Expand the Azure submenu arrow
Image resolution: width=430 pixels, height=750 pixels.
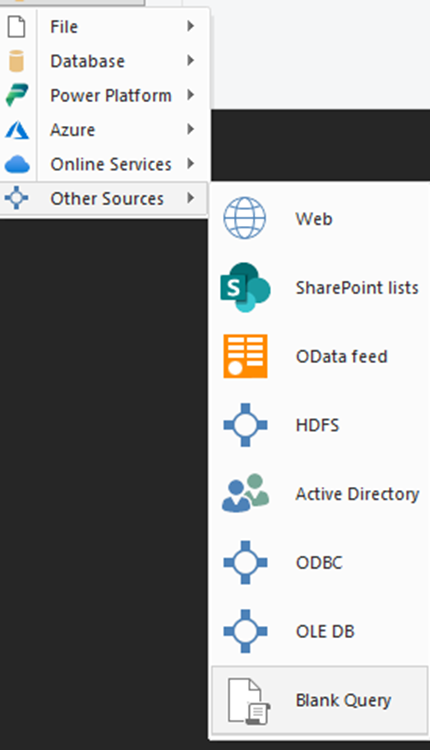tap(190, 129)
